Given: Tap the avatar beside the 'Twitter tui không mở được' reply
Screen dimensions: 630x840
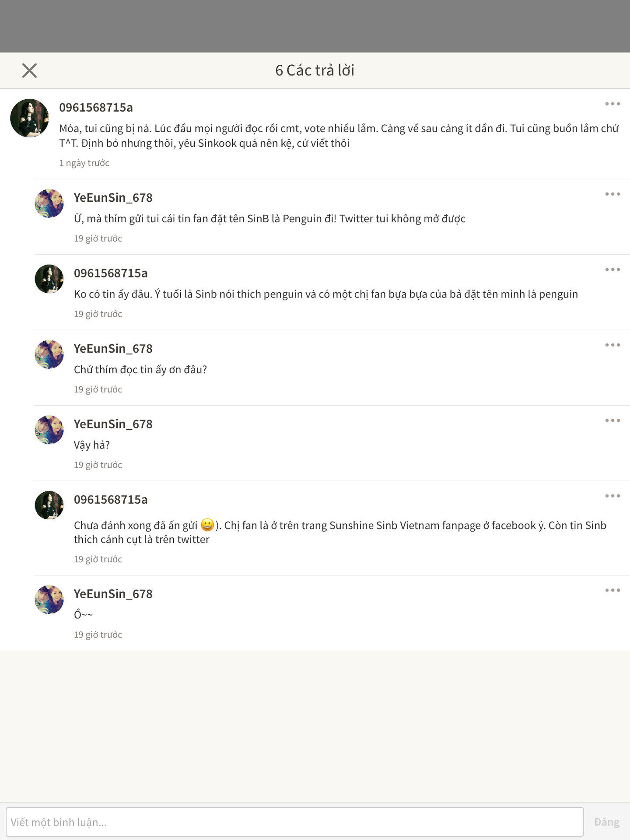Looking at the screenshot, I should [x=49, y=203].
